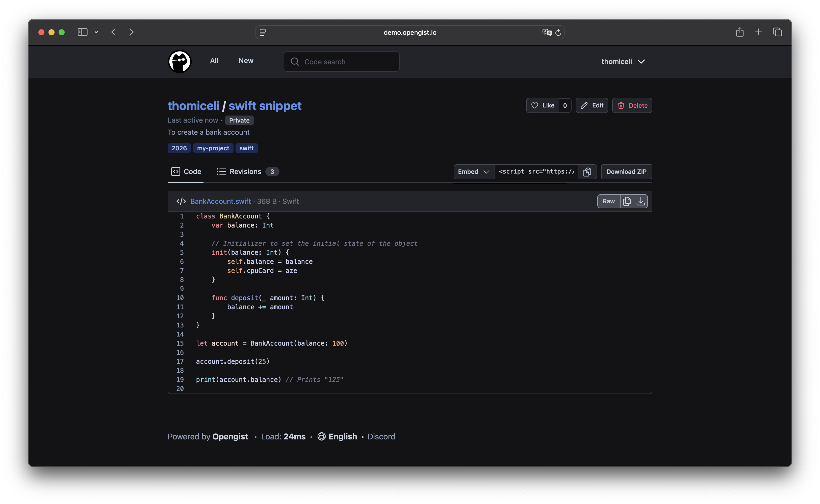Select line number 10 of the code

tap(180, 298)
